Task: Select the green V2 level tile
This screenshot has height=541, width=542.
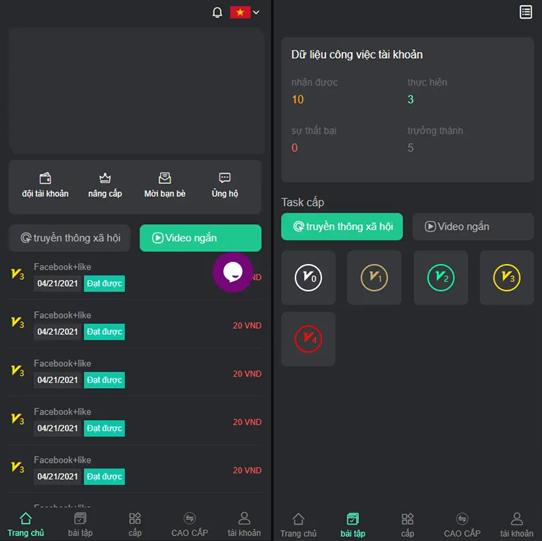Action: (x=441, y=278)
